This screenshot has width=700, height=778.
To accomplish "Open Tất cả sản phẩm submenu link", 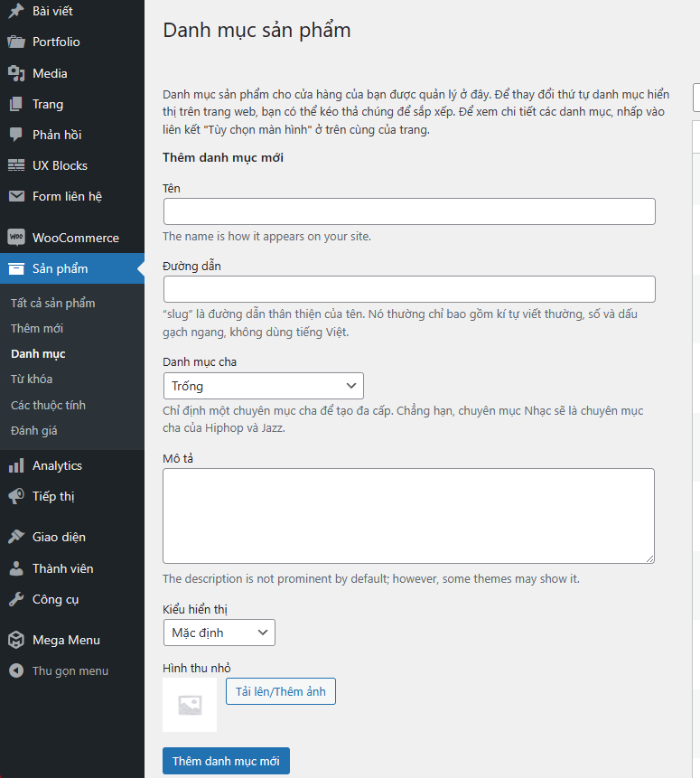I will (x=53, y=303).
